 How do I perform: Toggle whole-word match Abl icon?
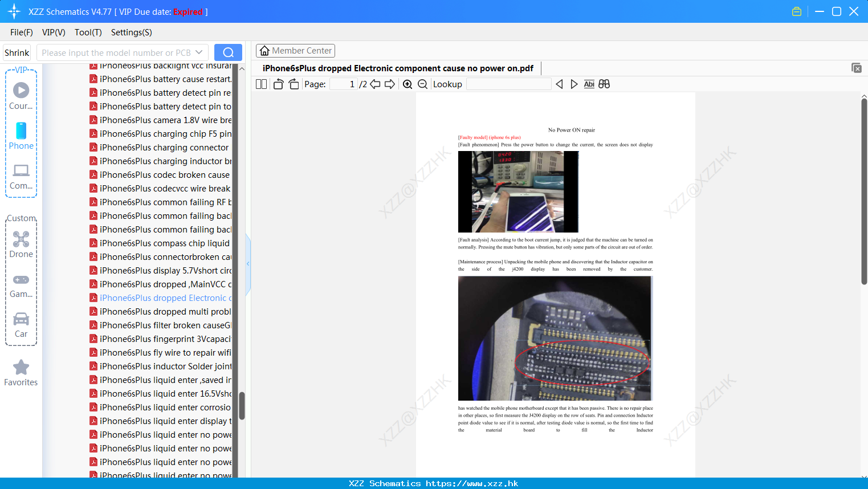589,84
